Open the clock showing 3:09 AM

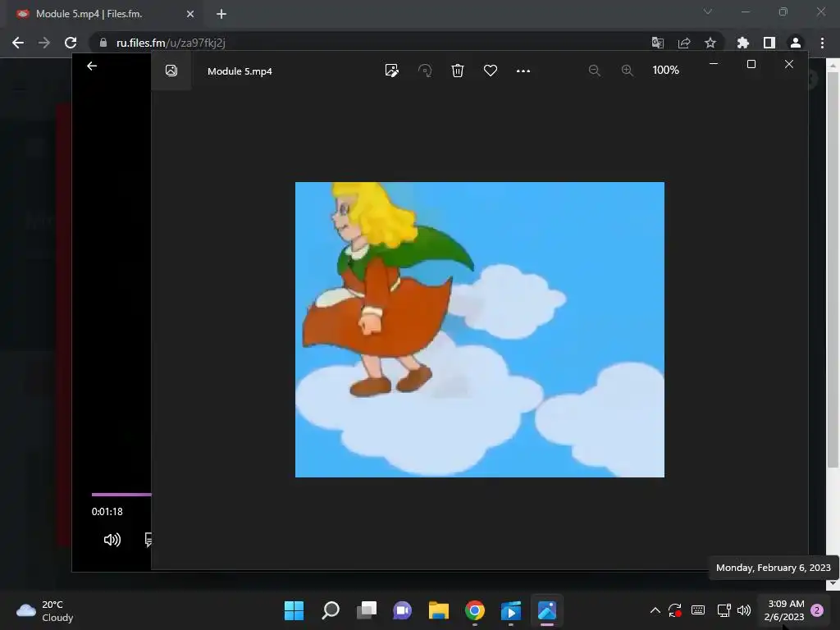pyautogui.click(x=784, y=610)
